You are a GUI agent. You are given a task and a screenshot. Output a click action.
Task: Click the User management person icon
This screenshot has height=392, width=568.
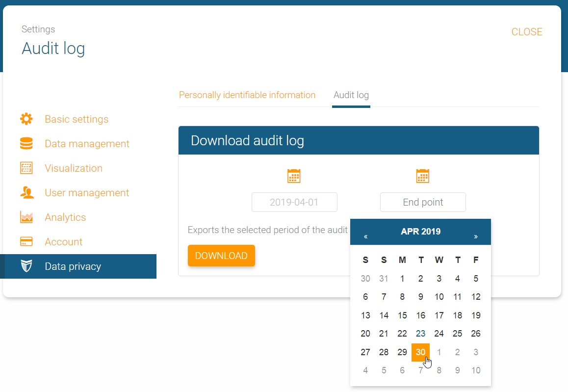(x=27, y=192)
